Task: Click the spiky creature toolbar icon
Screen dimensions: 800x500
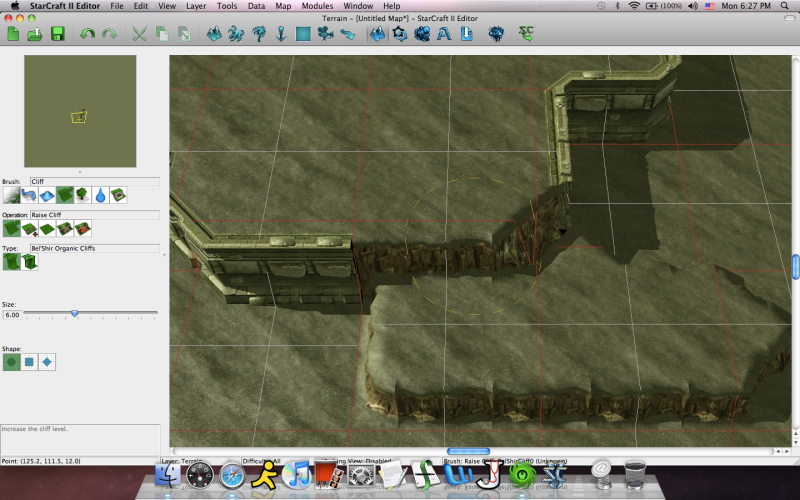Action: [496, 34]
